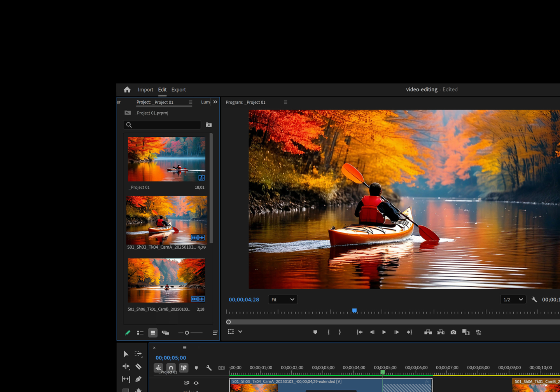Viewport: 560px width, 392px height.
Task: Expand hidden panel tabs with double chevron
Action: pos(215,102)
